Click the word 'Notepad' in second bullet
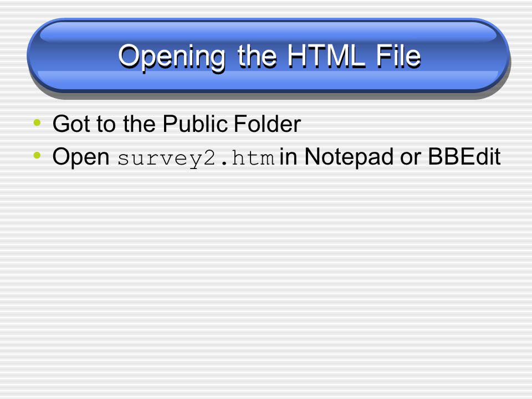This screenshot has width=532, height=399. tap(350, 156)
